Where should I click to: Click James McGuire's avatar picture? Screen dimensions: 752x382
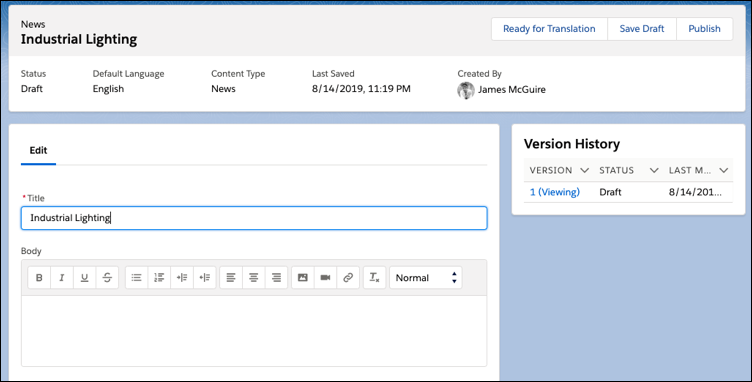[466, 90]
